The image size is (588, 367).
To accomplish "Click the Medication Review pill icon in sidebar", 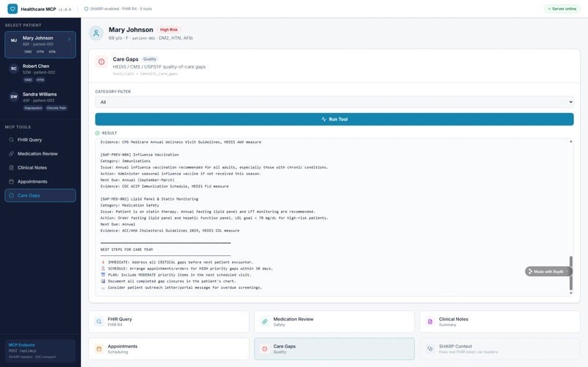I will coord(11,154).
